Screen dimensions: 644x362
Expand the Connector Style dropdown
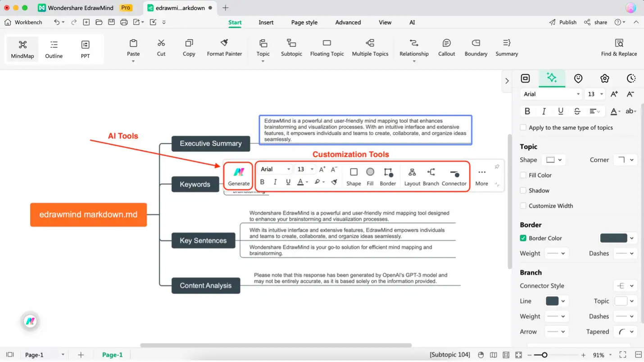pos(625,286)
